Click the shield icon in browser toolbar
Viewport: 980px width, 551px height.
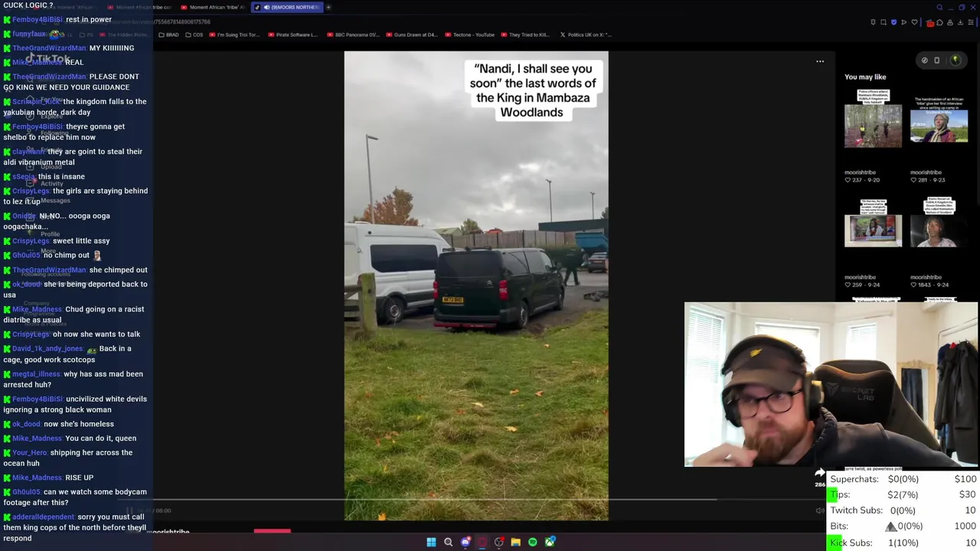893,23
